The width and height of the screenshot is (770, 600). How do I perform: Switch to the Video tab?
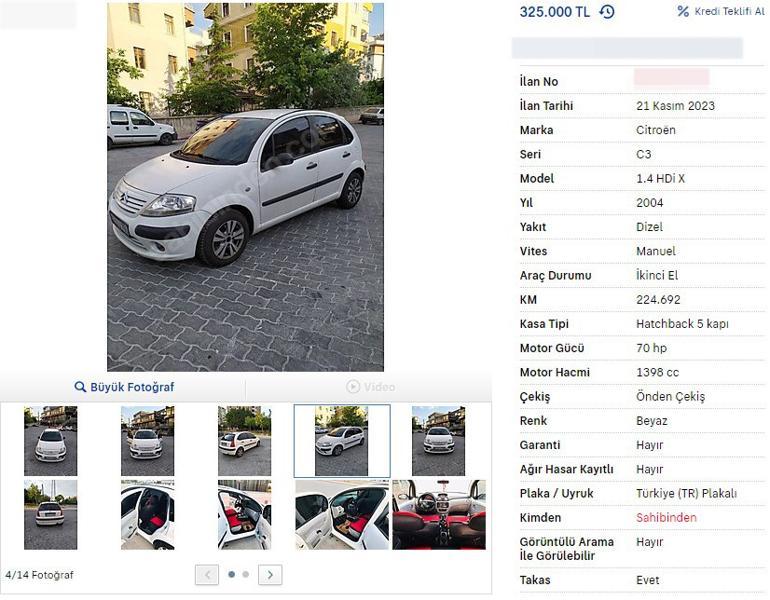(369, 387)
